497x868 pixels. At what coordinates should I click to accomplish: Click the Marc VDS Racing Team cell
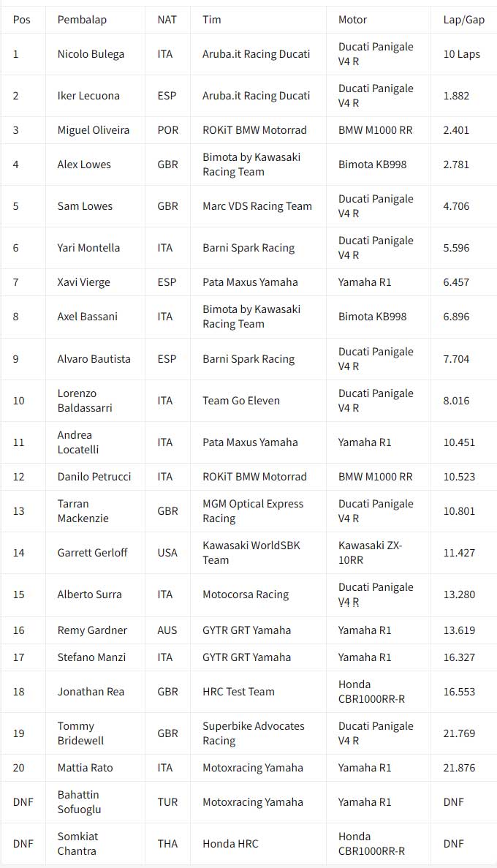[257, 206]
